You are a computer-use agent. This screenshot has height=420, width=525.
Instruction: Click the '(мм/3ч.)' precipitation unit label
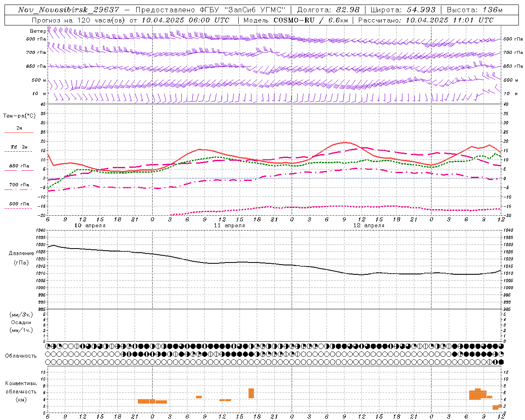[21, 315]
